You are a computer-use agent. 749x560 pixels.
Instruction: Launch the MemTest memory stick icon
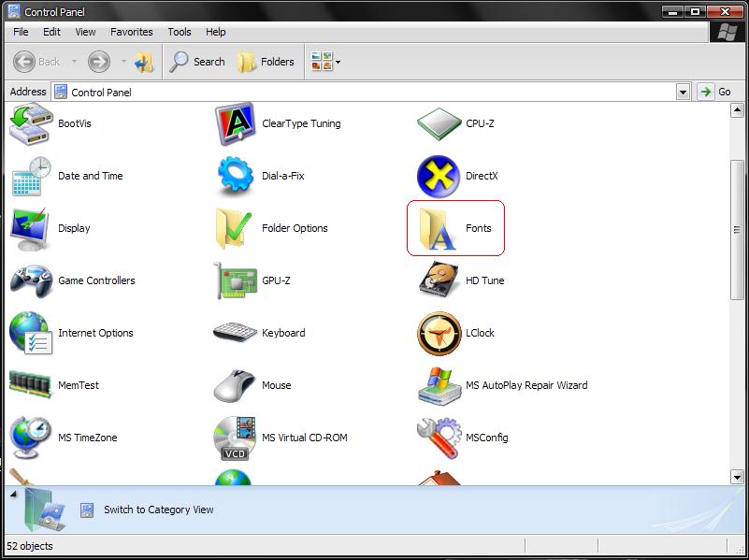30,384
